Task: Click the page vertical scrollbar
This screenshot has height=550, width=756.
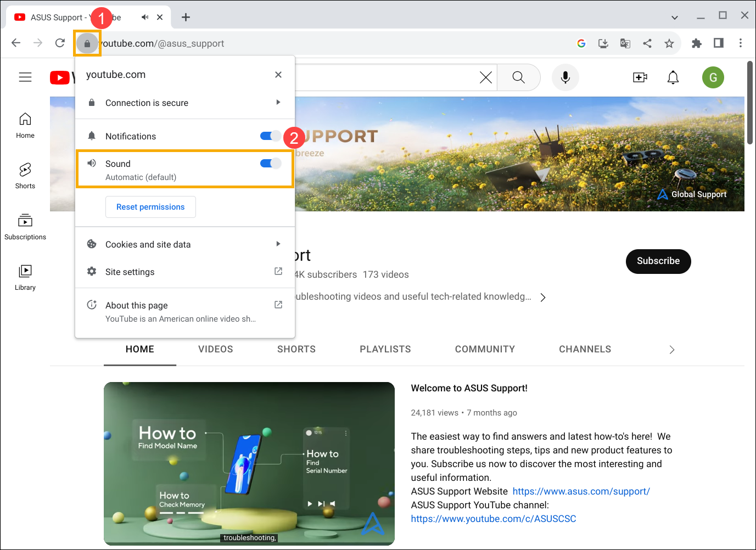Action: coord(750,103)
